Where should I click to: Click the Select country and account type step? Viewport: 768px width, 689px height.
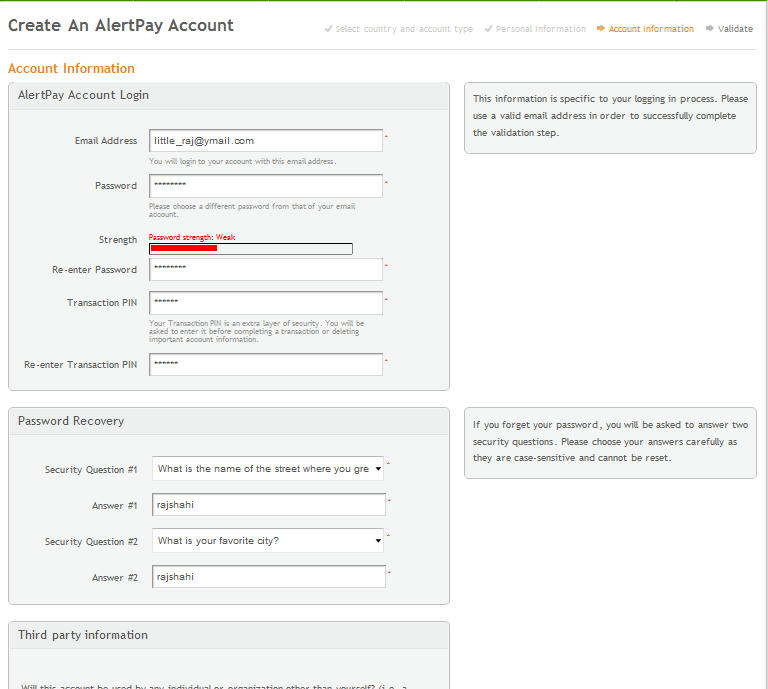point(404,29)
